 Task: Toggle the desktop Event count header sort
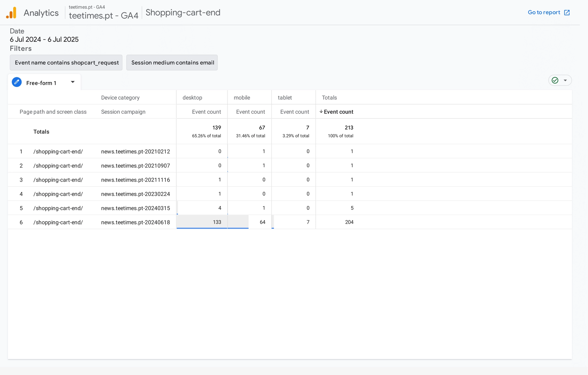pos(206,112)
